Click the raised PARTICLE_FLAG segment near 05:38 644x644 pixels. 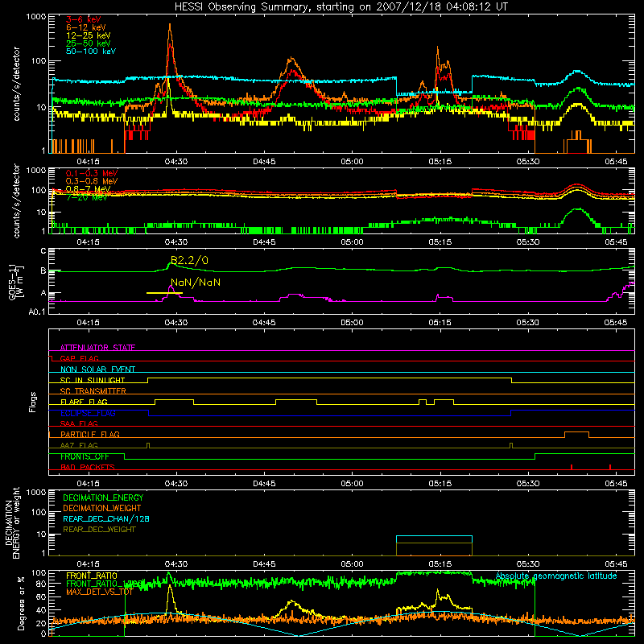(x=576, y=432)
